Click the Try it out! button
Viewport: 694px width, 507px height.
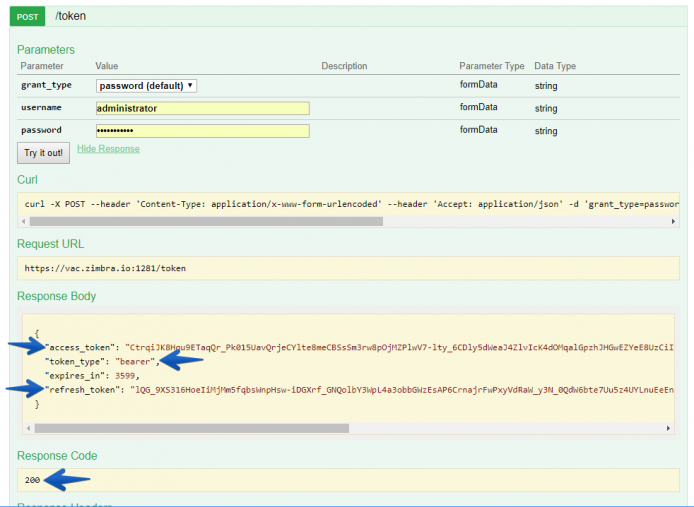43,153
